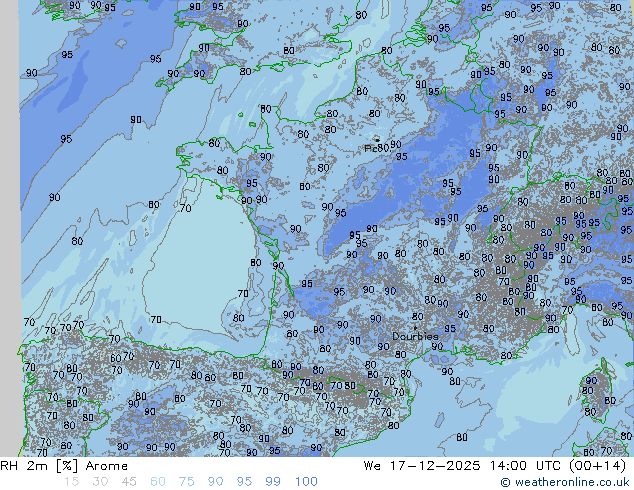Image resolution: width=634 pixels, height=490 pixels.
Task: Select the 100 legend value
Action: [306, 482]
